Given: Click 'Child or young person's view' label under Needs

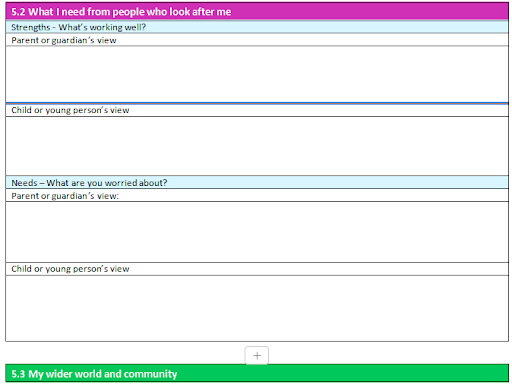Looking at the screenshot, I should click(70, 269).
